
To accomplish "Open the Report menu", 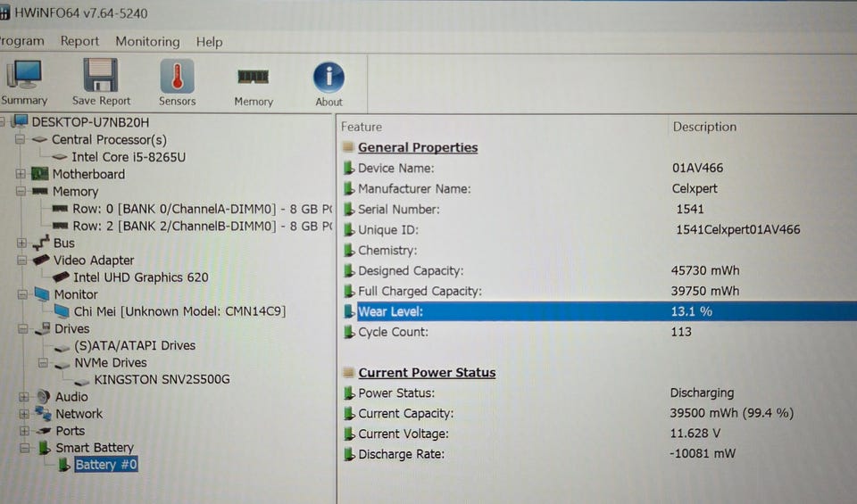I will (79, 42).
